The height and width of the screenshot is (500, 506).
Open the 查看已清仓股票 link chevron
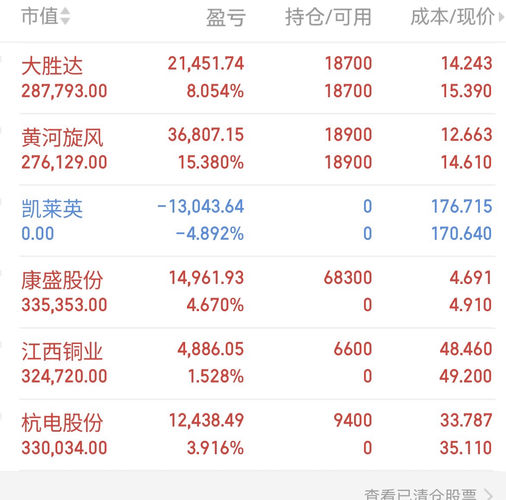(488, 495)
